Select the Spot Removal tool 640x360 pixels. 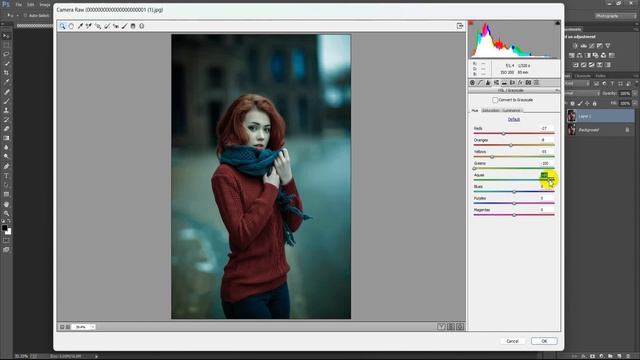[107, 26]
